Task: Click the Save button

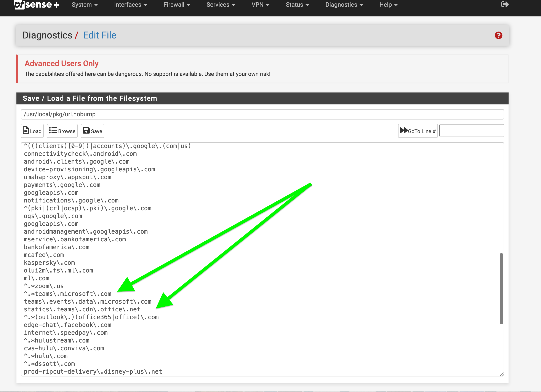Action: (93, 131)
